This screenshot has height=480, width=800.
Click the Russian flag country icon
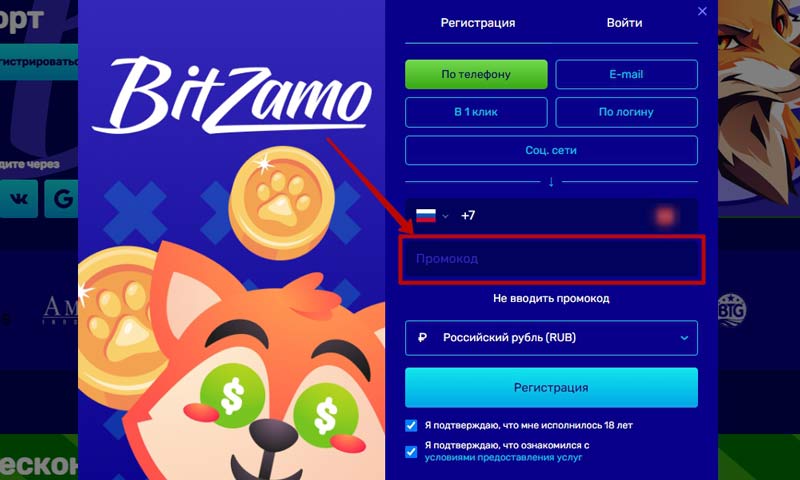point(426,216)
